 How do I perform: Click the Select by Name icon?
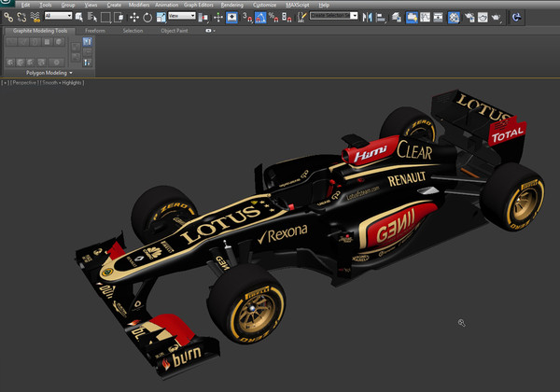coord(92,17)
